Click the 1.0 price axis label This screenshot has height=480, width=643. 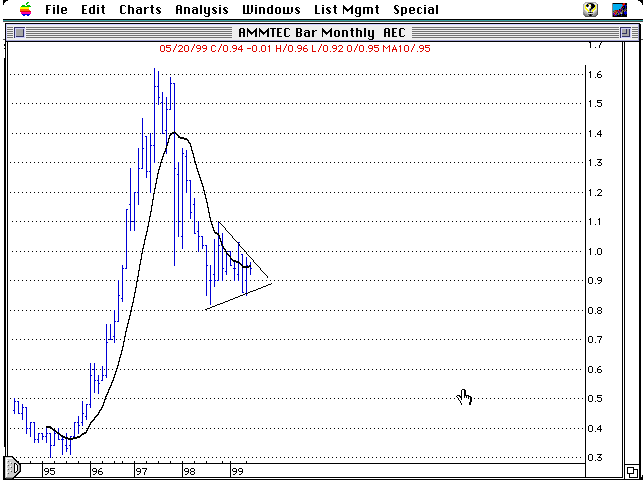[596, 252]
